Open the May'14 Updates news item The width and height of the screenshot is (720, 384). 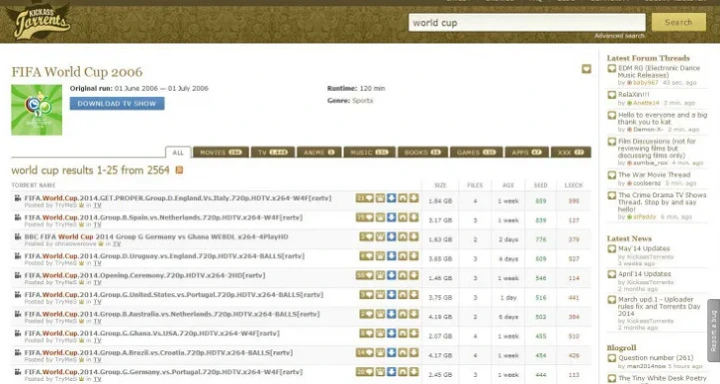click(x=644, y=248)
